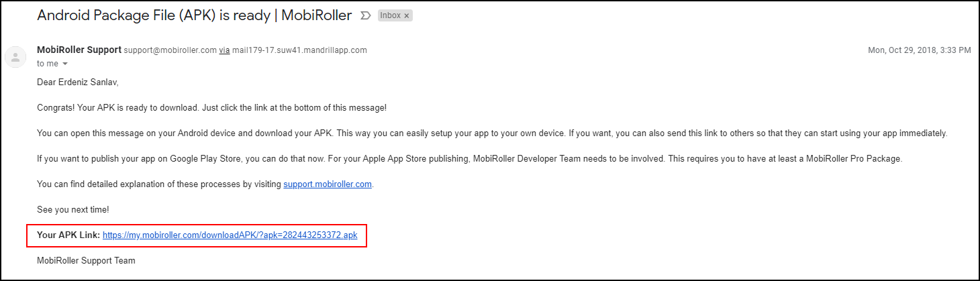Open the APK download link
Viewport: 980px width, 281px height.
click(x=230, y=235)
